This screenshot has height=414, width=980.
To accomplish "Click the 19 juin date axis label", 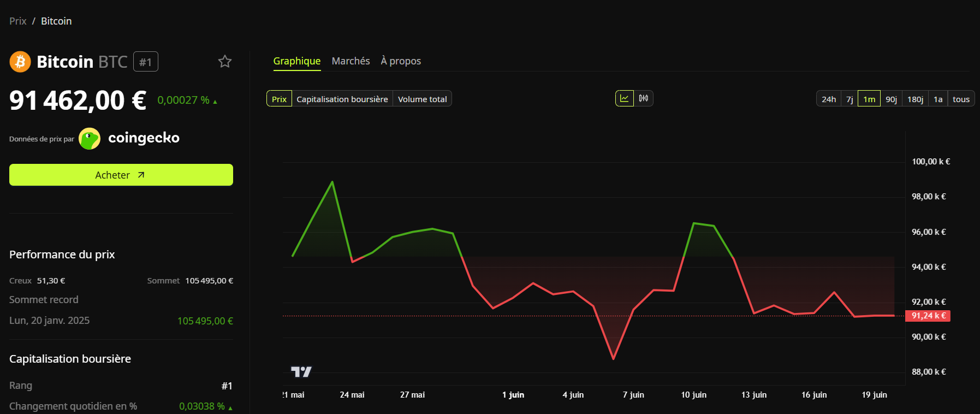I will click(875, 394).
